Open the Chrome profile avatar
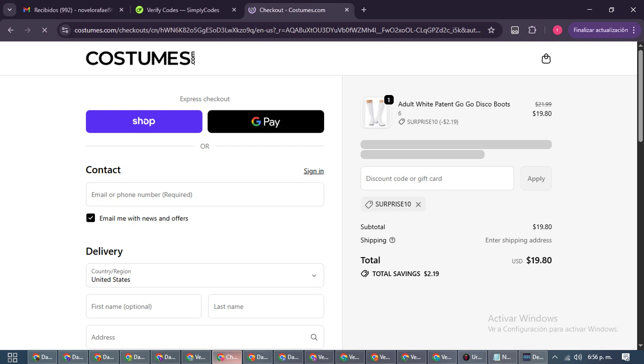The height and width of the screenshot is (364, 644). click(x=557, y=30)
